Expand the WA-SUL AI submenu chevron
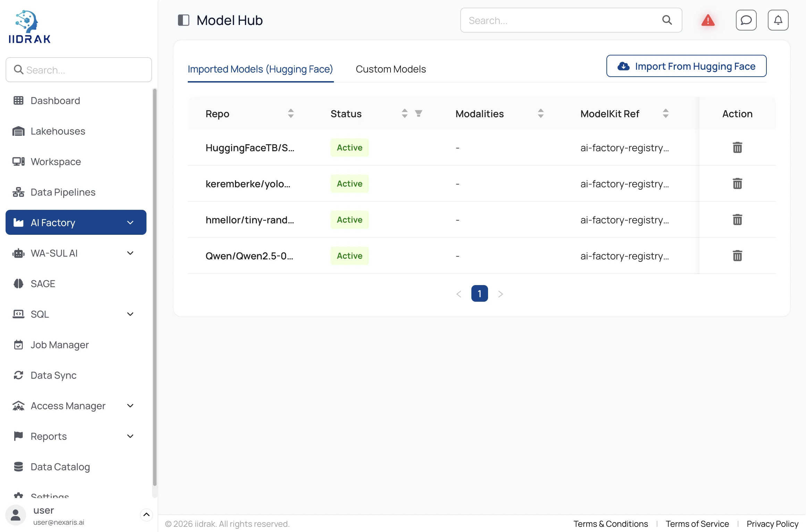This screenshot has height=532, width=806. coord(130,253)
